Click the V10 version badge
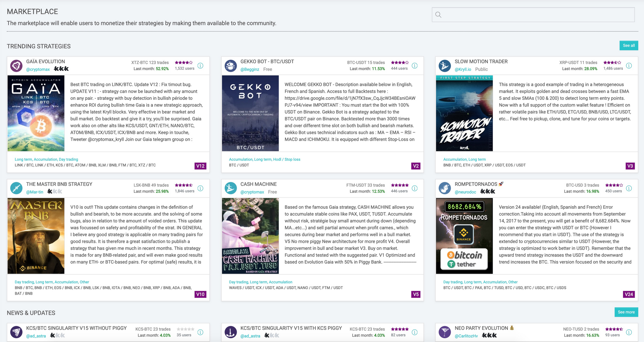644x342 pixels. tap(200, 294)
